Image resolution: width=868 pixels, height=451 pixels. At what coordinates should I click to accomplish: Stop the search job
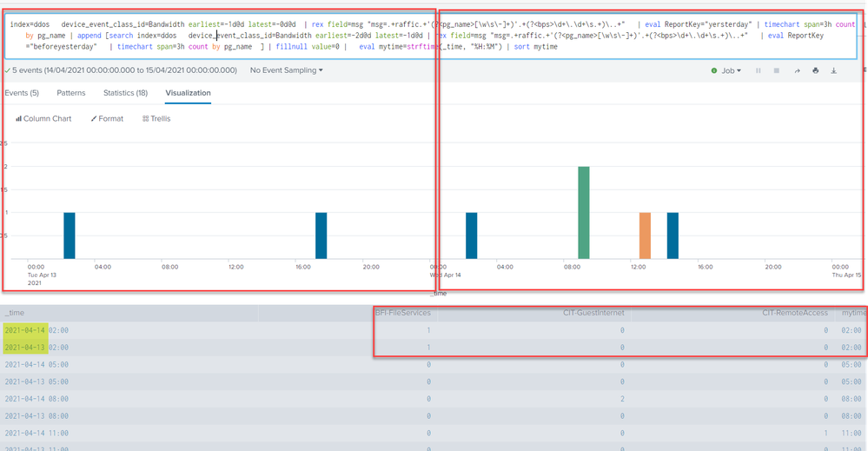point(777,71)
